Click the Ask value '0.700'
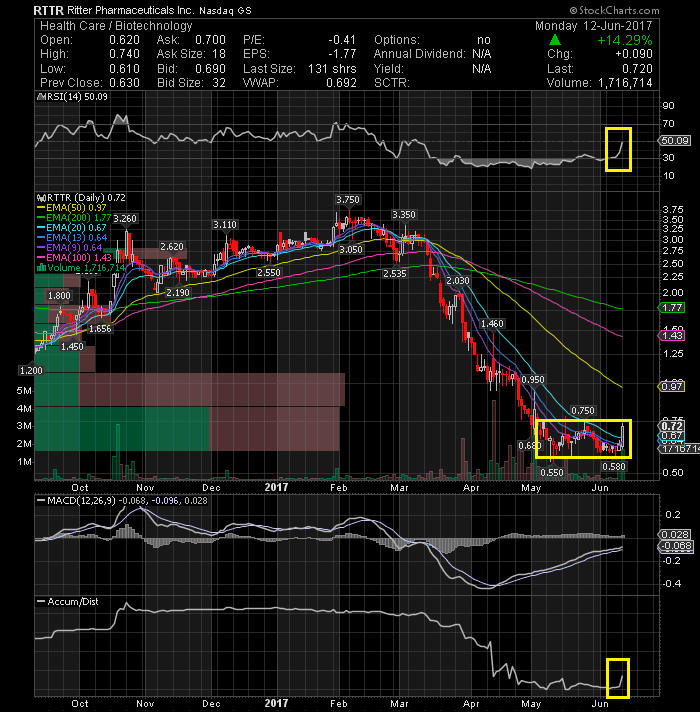Image resolution: width=700 pixels, height=712 pixels. pos(211,40)
